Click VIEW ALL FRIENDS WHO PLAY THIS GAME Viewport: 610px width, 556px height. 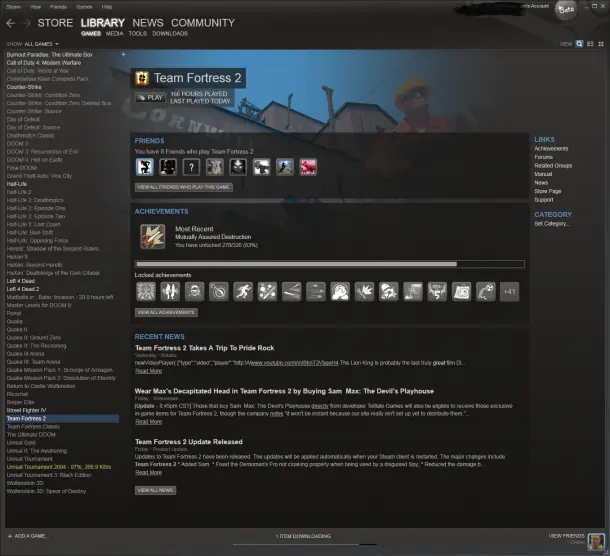pos(184,187)
